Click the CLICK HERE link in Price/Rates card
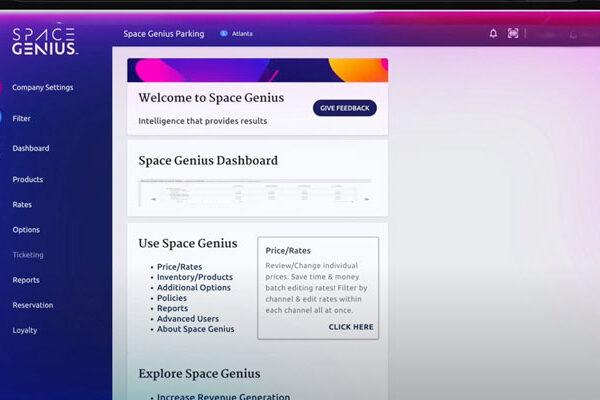This screenshot has width=600, height=400. click(351, 327)
